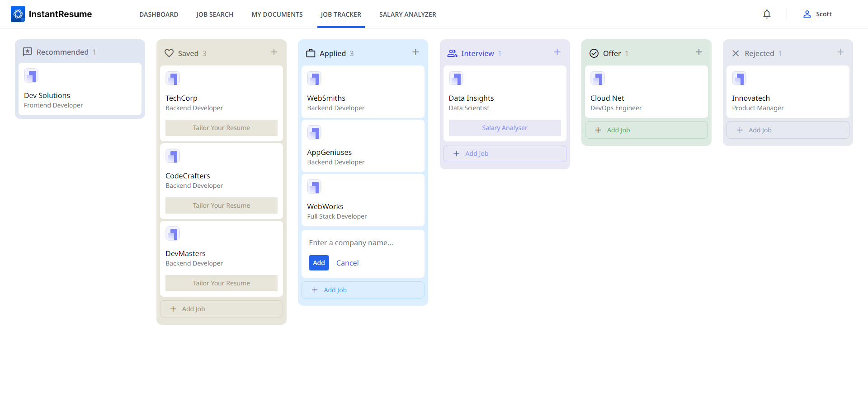Click Add Job in Rejected column
This screenshot has width=868, height=415.
tap(788, 130)
